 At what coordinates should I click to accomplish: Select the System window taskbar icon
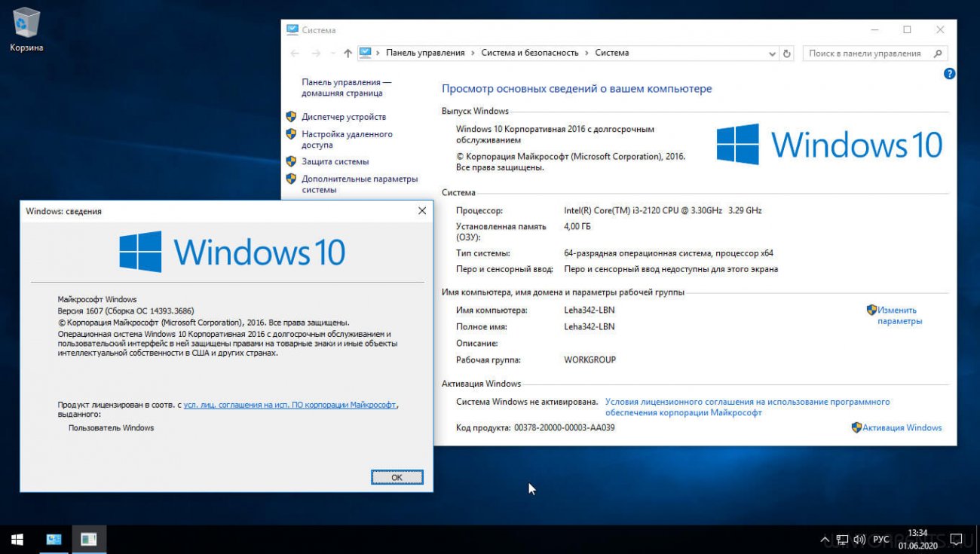(x=54, y=540)
